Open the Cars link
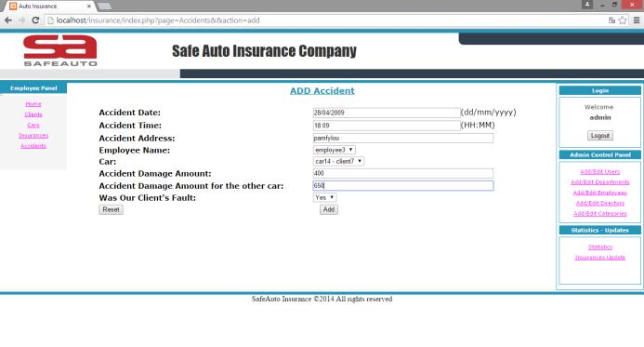The image size is (644, 347). [x=33, y=125]
